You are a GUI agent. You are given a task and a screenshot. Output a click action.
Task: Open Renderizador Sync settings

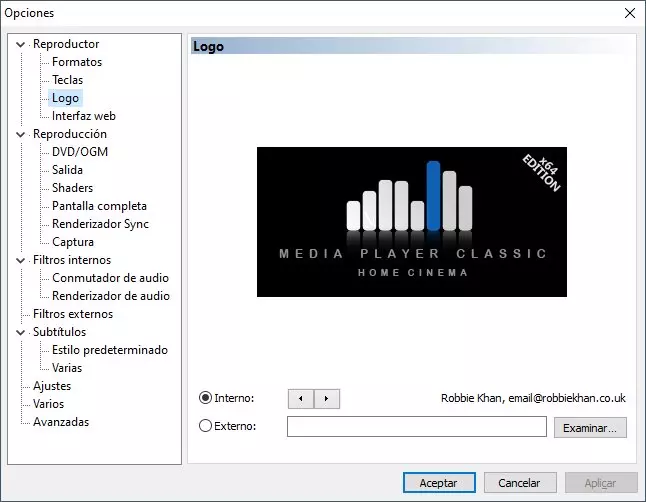point(100,224)
